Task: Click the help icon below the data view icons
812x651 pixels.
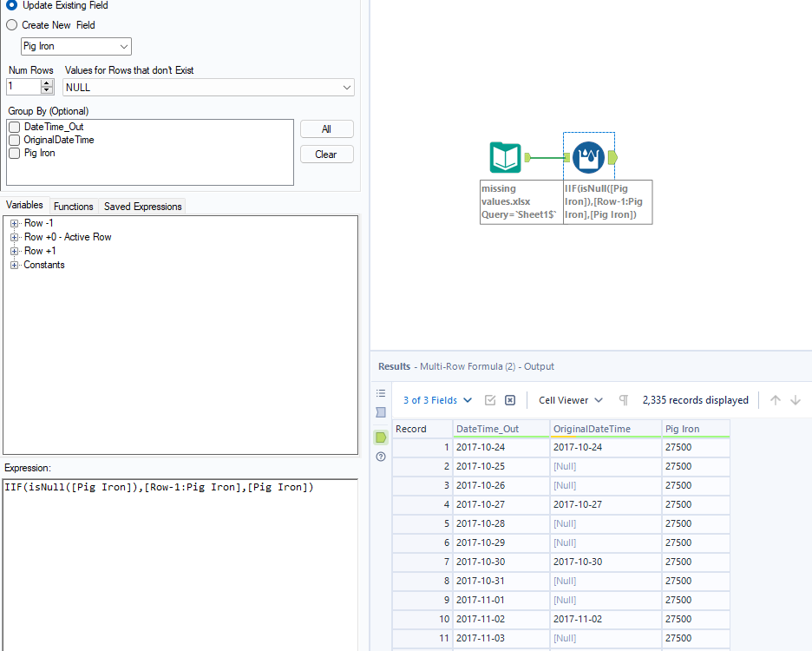Action: (380, 457)
